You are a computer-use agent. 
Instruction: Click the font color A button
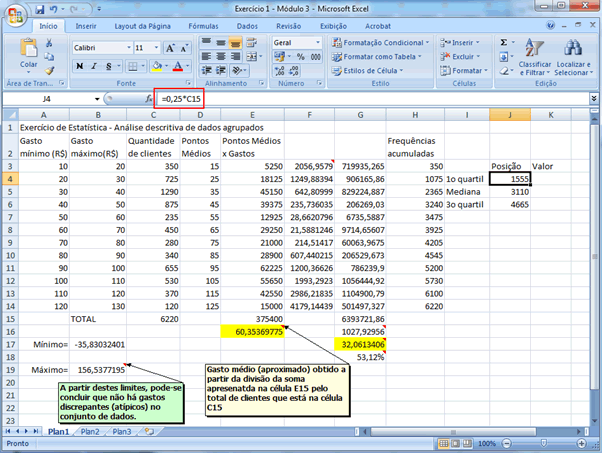tap(177, 65)
